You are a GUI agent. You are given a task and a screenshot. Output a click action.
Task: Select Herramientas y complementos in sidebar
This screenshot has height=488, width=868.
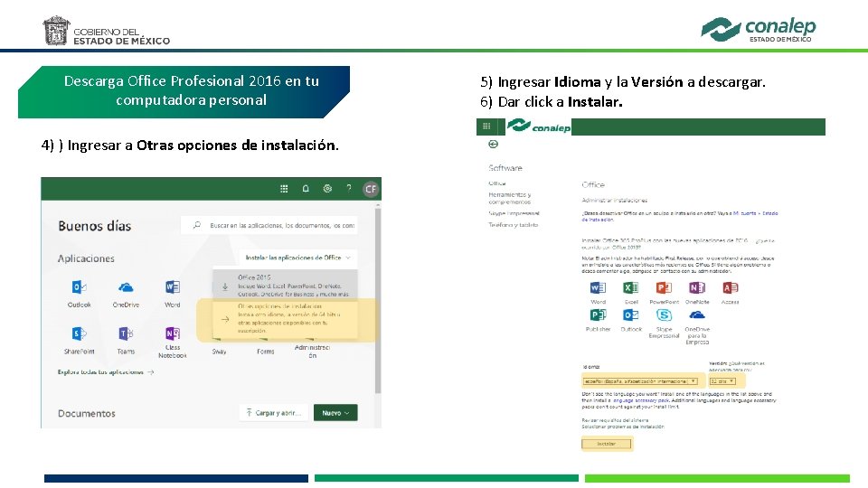point(509,198)
